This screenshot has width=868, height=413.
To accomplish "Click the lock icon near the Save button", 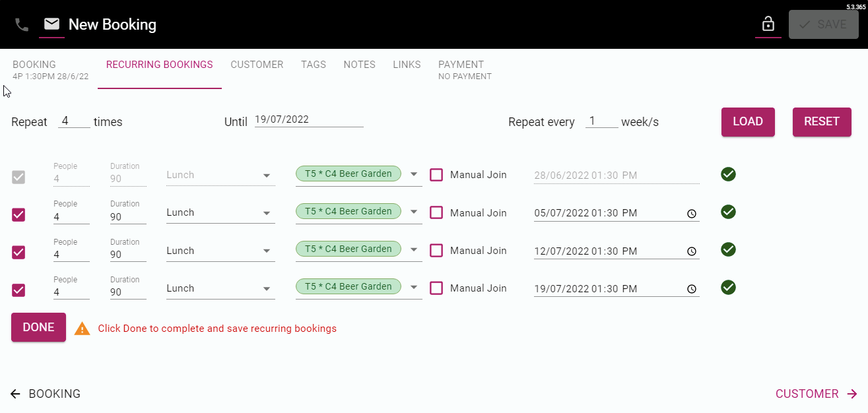I will (x=768, y=24).
